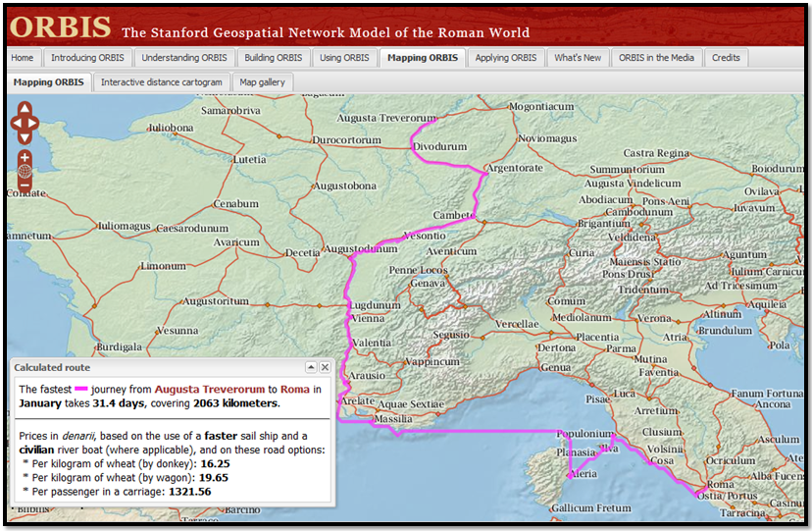Select the Mapping ORBIS sub-tab
Viewport: 812px width, 531px height.
[49, 81]
